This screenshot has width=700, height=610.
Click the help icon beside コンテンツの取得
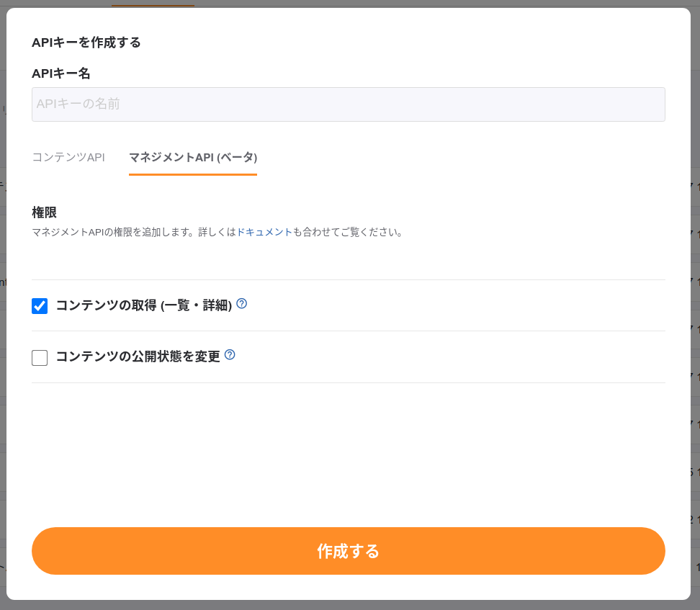click(242, 304)
